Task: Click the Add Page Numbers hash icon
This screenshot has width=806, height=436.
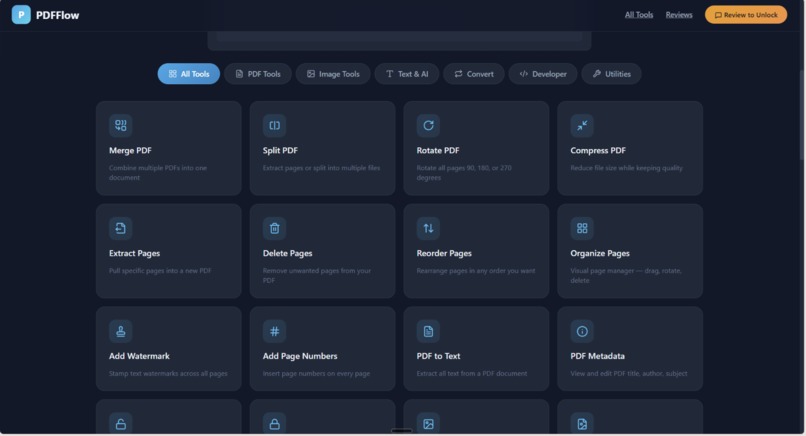Action: click(x=274, y=331)
